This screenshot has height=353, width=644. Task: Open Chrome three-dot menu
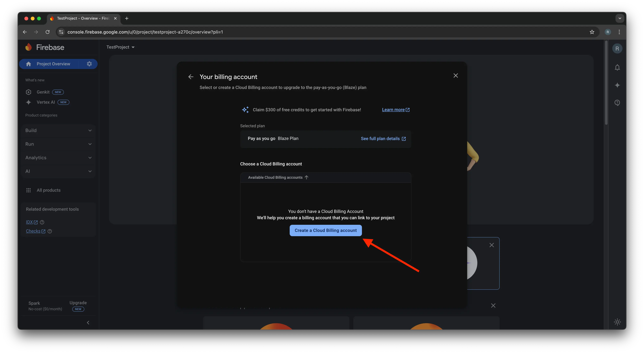tap(619, 32)
